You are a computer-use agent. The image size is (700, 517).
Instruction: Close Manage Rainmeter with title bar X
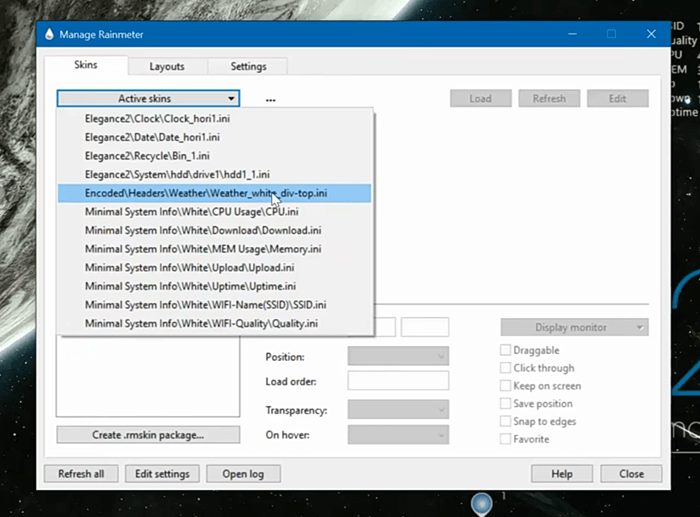point(651,34)
